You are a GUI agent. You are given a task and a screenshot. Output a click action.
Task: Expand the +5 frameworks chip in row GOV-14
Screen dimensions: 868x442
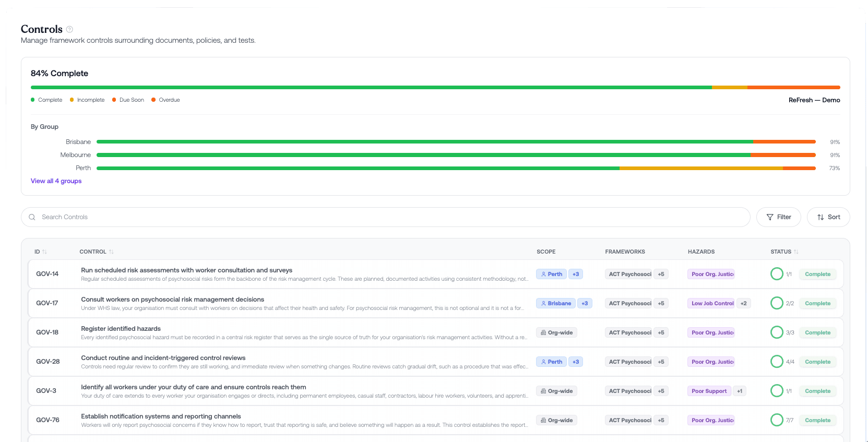pos(661,274)
